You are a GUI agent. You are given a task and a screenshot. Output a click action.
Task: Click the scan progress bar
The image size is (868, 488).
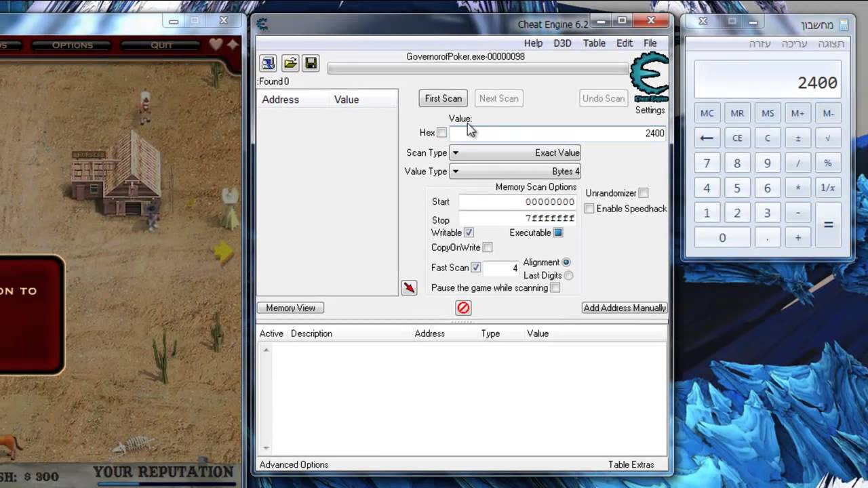click(478, 68)
